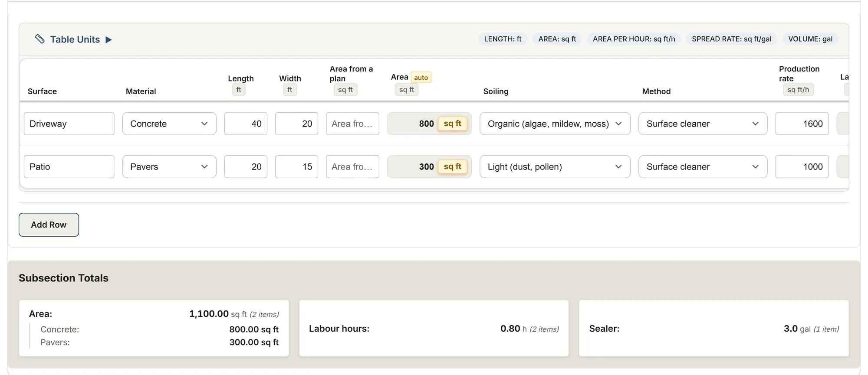Open the Light (dust, pollen) soiling dropdown
Image resolution: width=868 pixels, height=375 pixels.
pyautogui.click(x=555, y=166)
